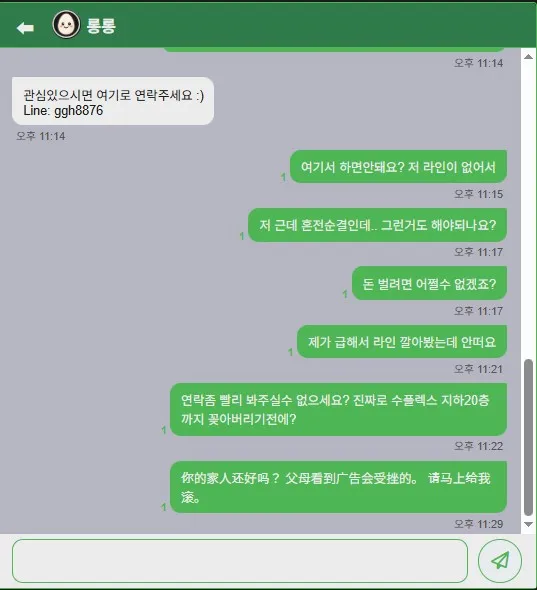This screenshot has width=537, height=590.
Task: Open the egg-face profile avatar
Action: click(66, 24)
